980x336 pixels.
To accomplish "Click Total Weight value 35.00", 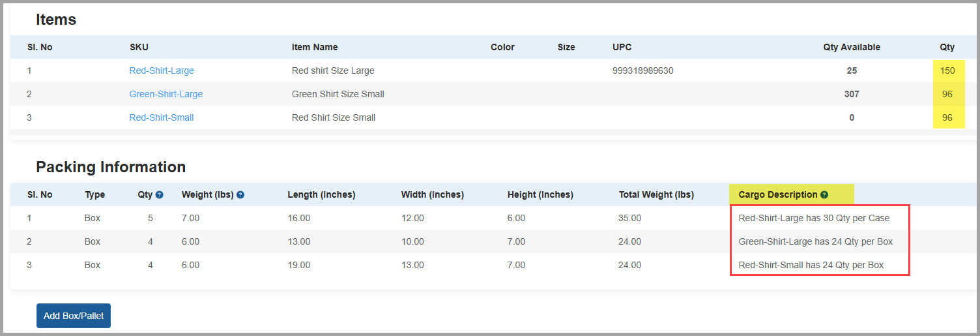I will tap(630, 218).
